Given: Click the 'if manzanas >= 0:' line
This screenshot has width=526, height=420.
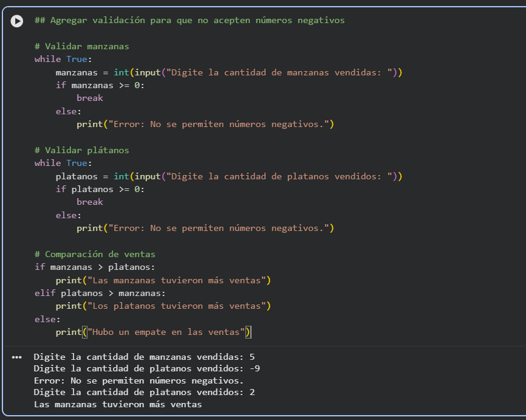Looking at the screenshot, I should click(100, 85).
